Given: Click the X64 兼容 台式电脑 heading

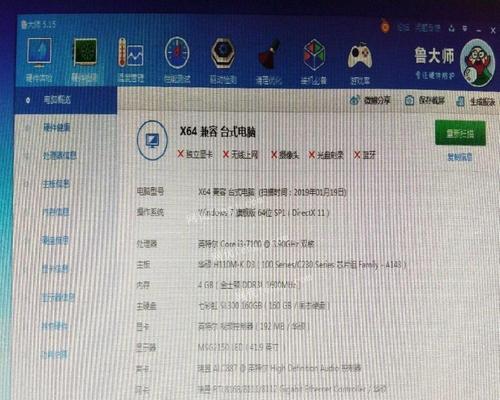Looking at the screenshot, I should 218,132.
